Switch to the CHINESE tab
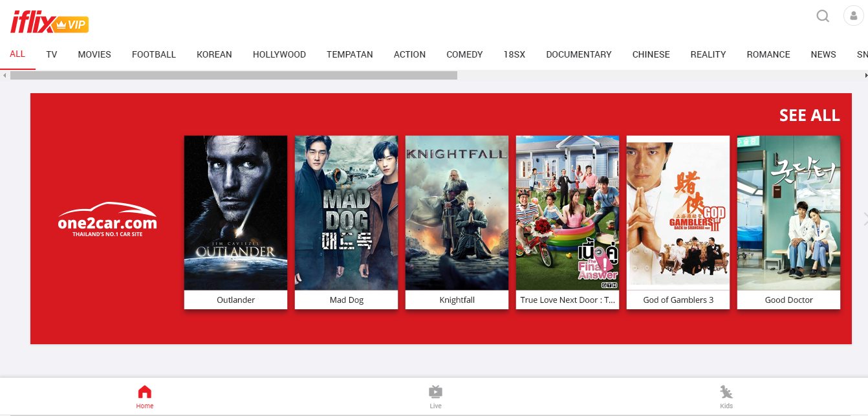868x416 pixels. tap(651, 54)
